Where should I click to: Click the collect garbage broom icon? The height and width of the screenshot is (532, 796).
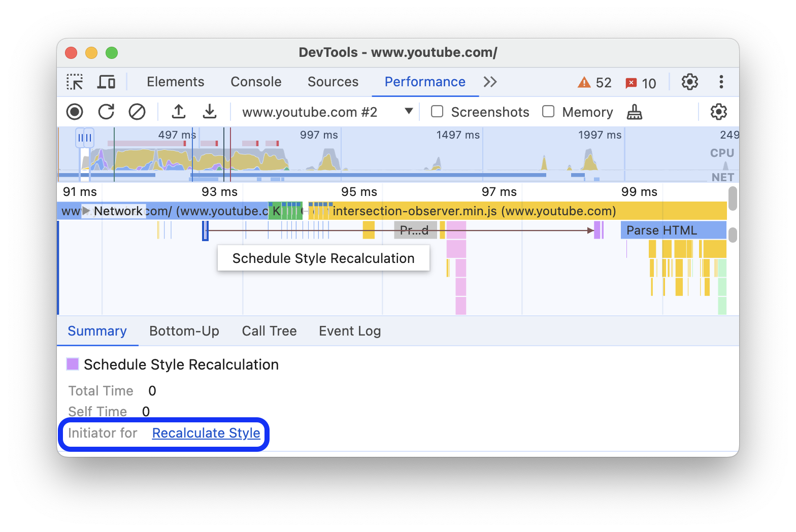coord(634,112)
